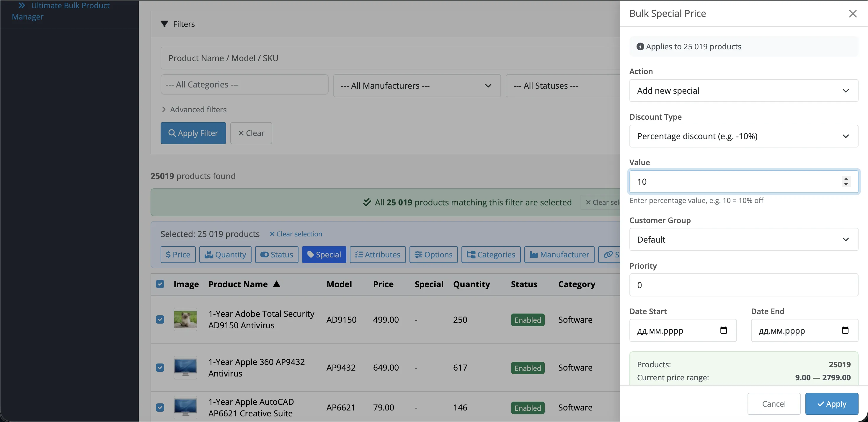Click the Date End field
The image size is (868, 422).
[x=804, y=331]
